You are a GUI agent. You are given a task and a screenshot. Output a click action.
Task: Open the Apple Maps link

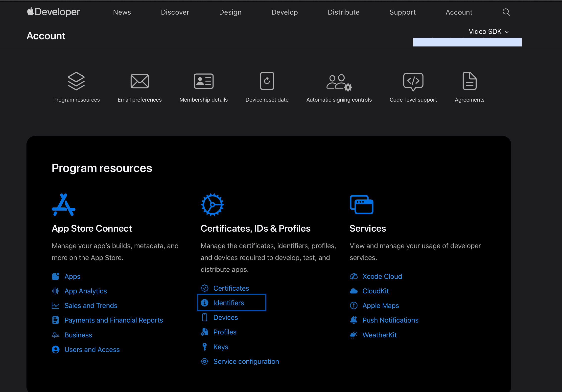click(381, 305)
